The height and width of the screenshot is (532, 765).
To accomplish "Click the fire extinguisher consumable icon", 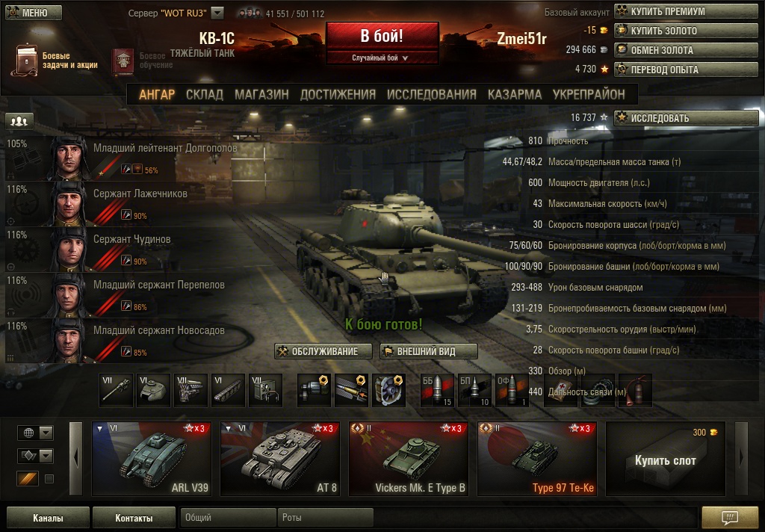I will click(x=635, y=390).
